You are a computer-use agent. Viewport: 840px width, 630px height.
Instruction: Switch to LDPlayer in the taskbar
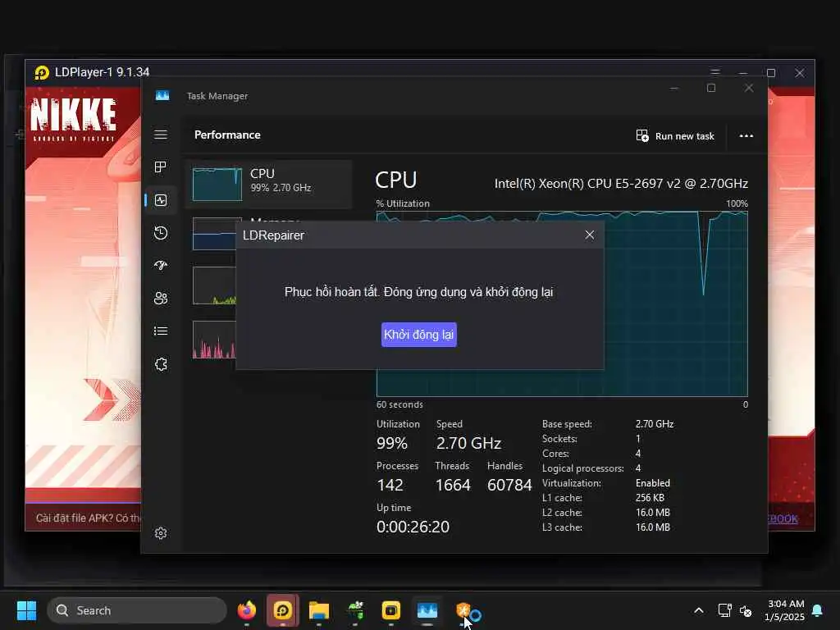(283, 610)
